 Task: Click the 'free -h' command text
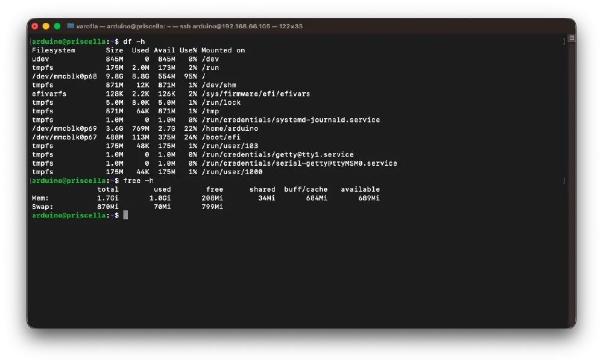[x=138, y=181]
